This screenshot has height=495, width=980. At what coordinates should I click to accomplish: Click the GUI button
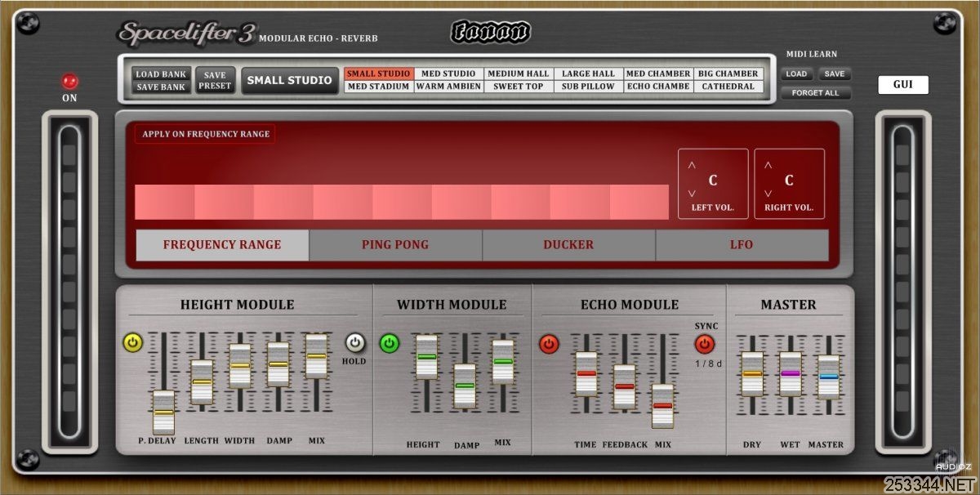coord(903,85)
